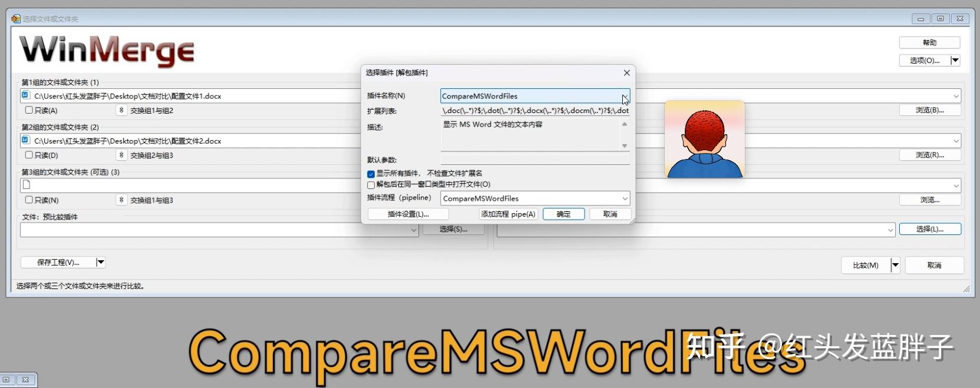
Task: Click the 默认参数 input field
Action: click(535, 159)
